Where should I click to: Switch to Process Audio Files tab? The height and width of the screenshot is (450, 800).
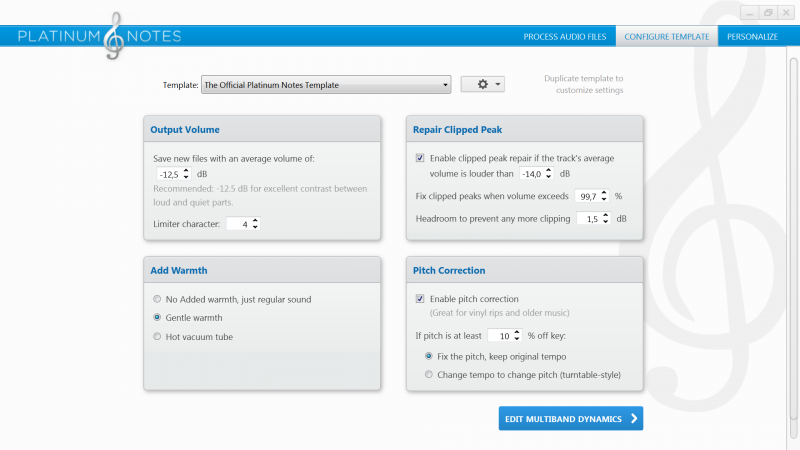tap(564, 36)
